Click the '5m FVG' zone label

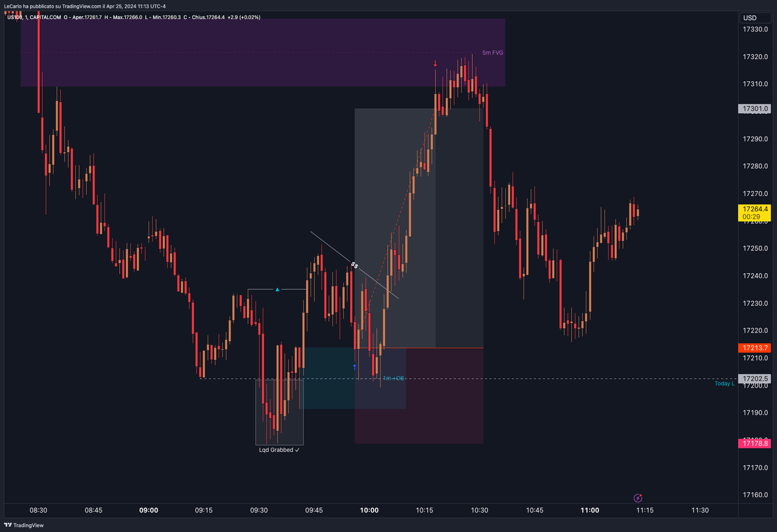[493, 52]
